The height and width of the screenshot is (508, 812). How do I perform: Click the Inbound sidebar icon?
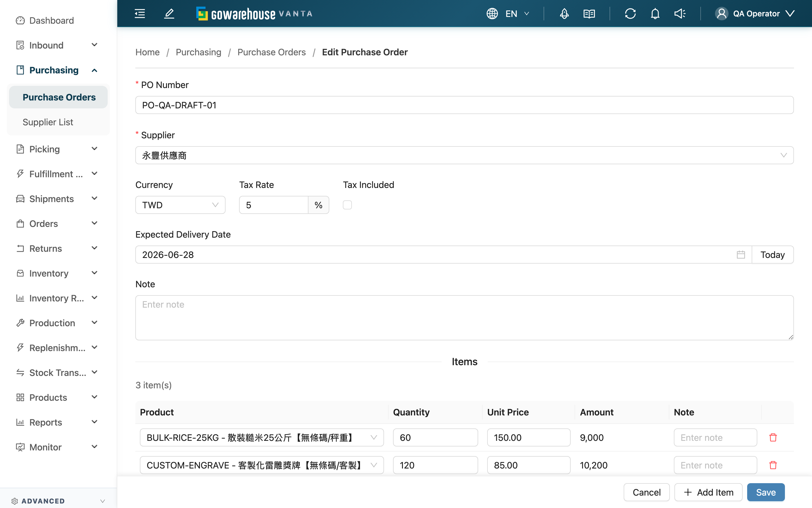click(x=20, y=45)
